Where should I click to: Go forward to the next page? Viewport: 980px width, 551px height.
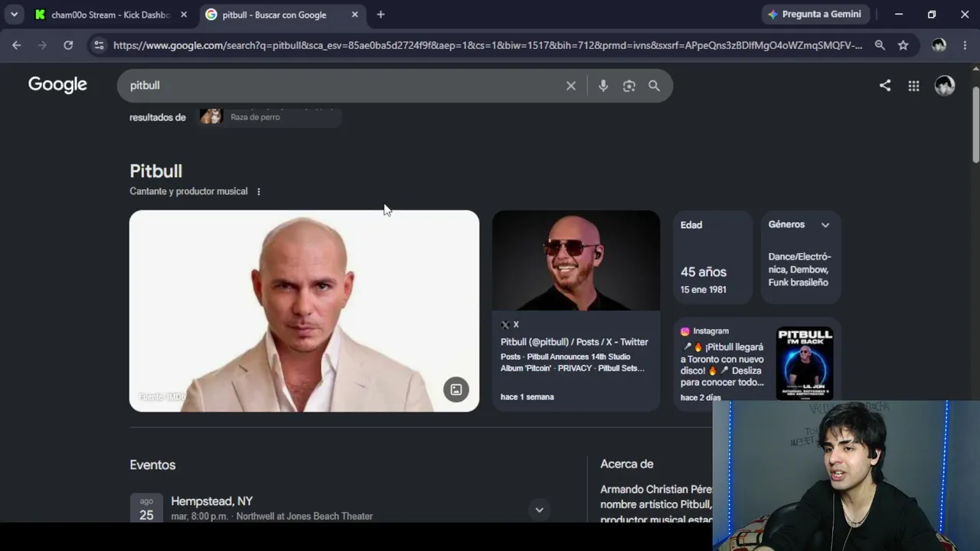pos(42,45)
